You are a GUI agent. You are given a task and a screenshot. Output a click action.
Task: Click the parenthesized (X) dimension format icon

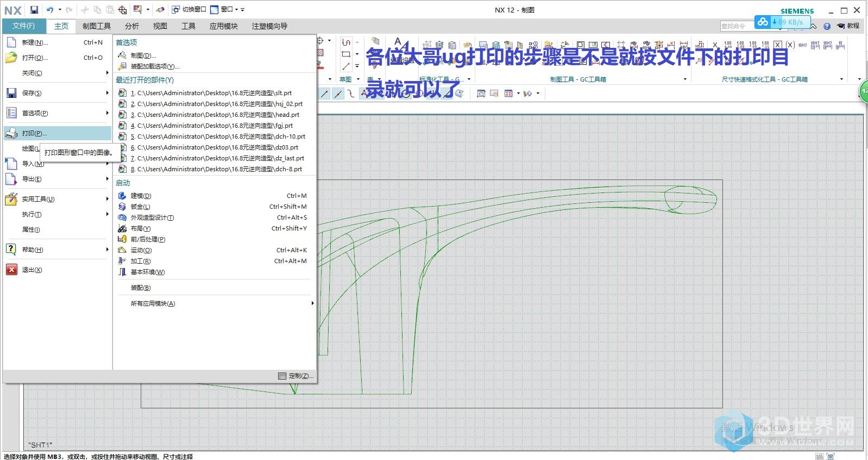pyautogui.click(x=790, y=45)
